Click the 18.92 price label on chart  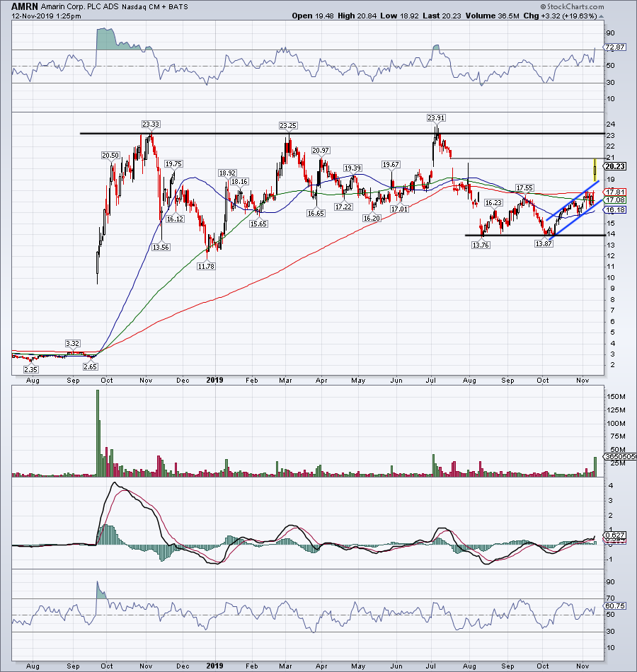tap(227, 173)
